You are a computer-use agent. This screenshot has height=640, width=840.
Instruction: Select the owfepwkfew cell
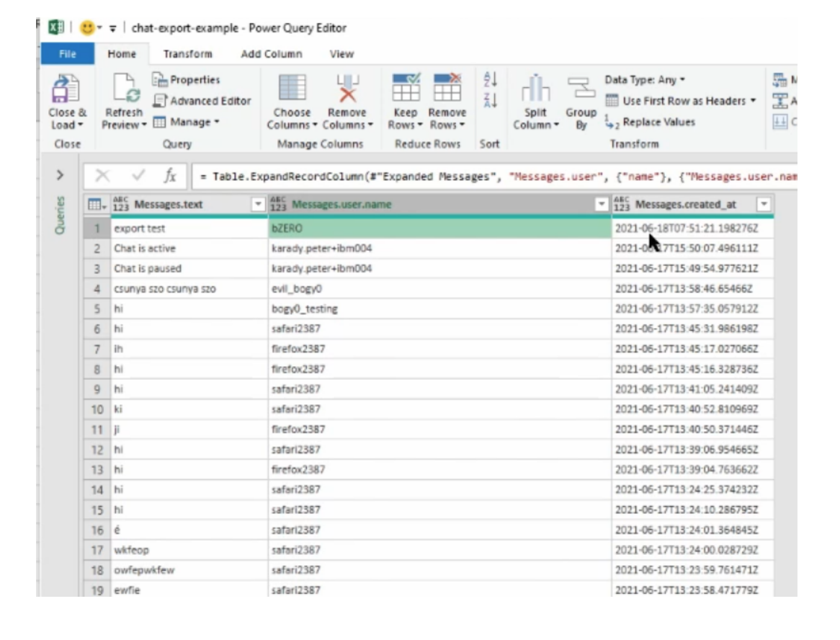click(189, 570)
